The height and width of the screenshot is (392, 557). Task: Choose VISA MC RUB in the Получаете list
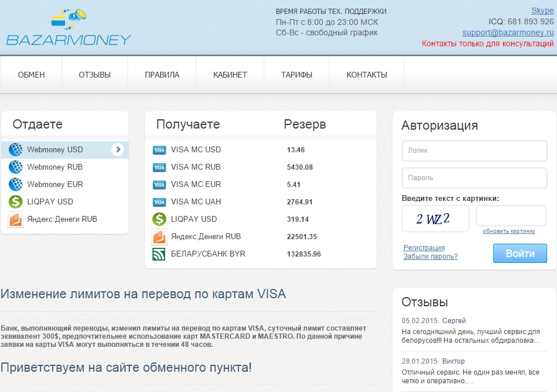coord(261,167)
